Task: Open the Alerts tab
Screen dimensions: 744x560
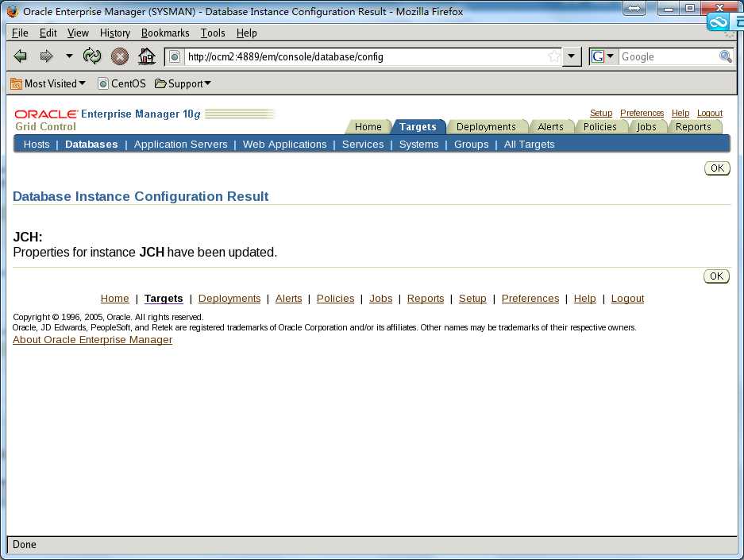Action: pos(550,127)
